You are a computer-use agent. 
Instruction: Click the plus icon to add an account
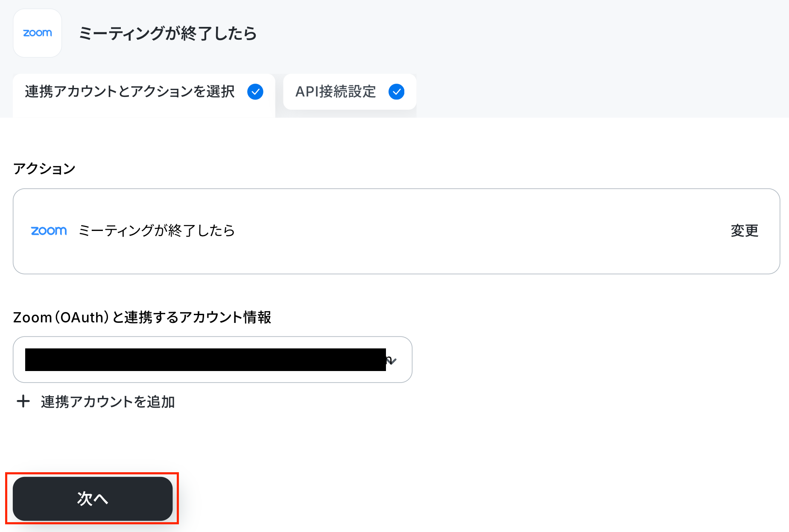point(23,401)
